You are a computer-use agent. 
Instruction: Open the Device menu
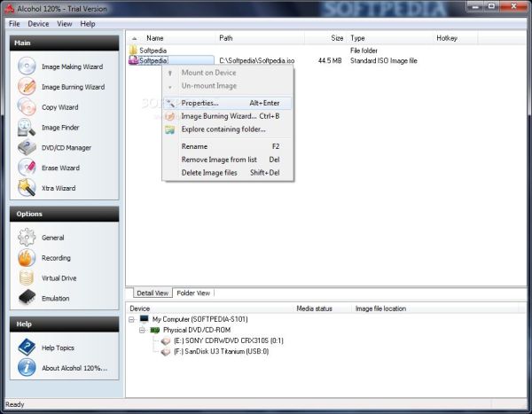(38, 24)
